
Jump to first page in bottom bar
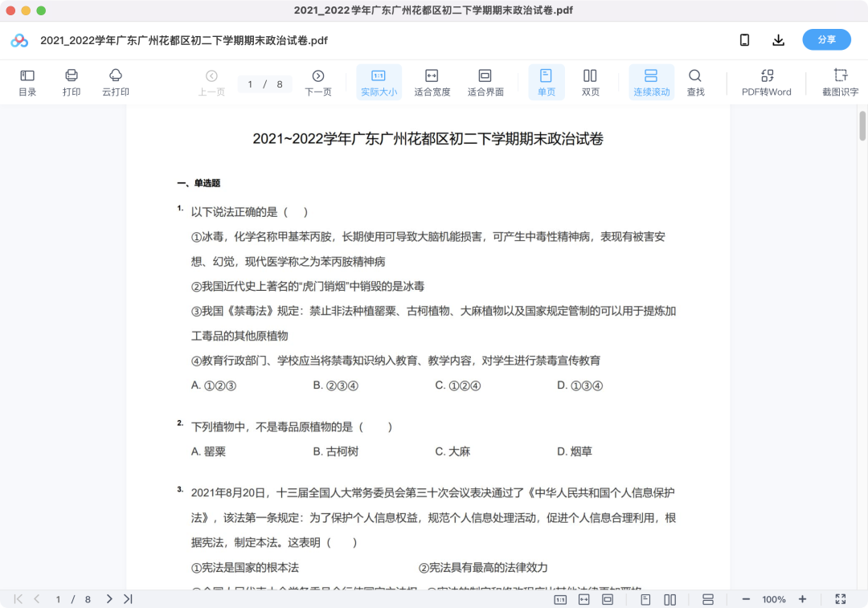(x=18, y=599)
